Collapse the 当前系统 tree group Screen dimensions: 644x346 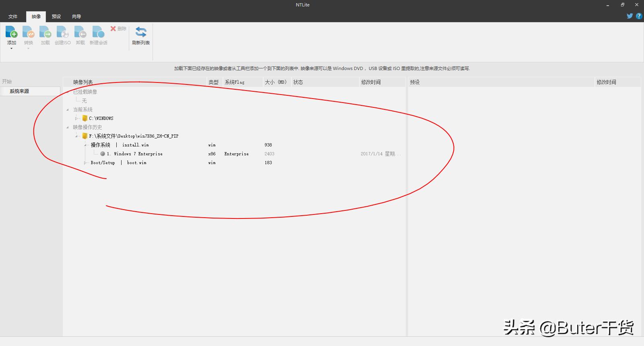coord(68,109)
